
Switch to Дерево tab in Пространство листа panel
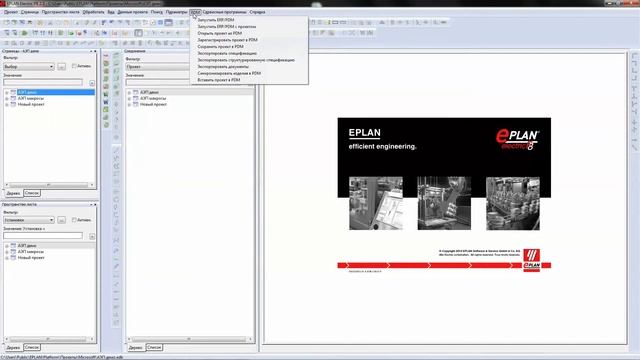[x=13, y=348]
